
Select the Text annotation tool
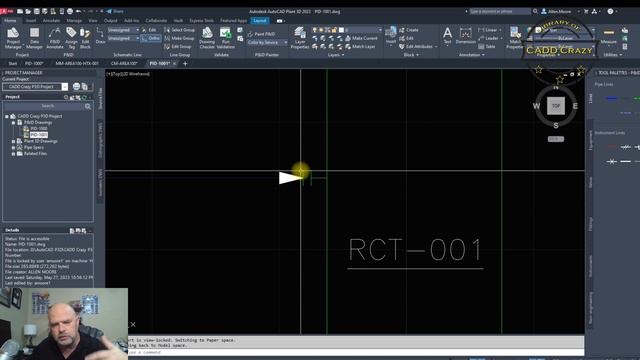447,36
